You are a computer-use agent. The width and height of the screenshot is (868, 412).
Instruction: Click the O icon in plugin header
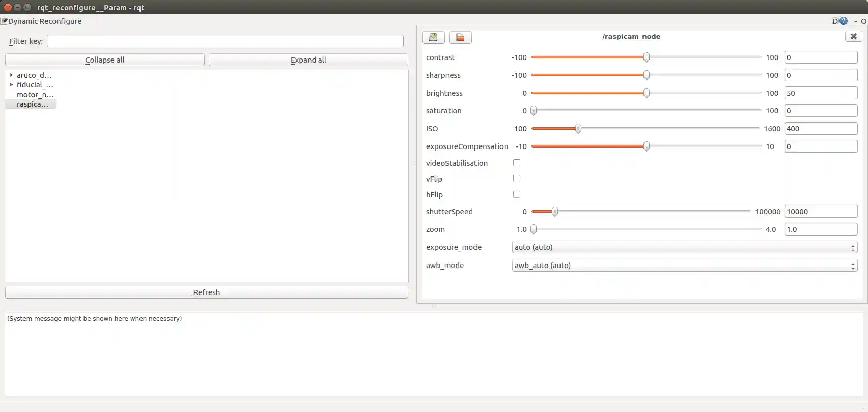[x=863, y=21]
